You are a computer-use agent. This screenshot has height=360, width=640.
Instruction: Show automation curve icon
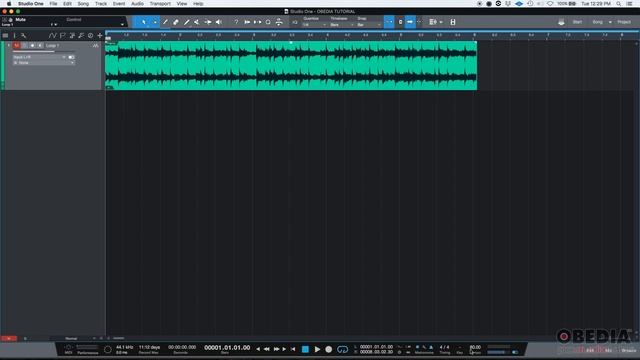point(52,36)
